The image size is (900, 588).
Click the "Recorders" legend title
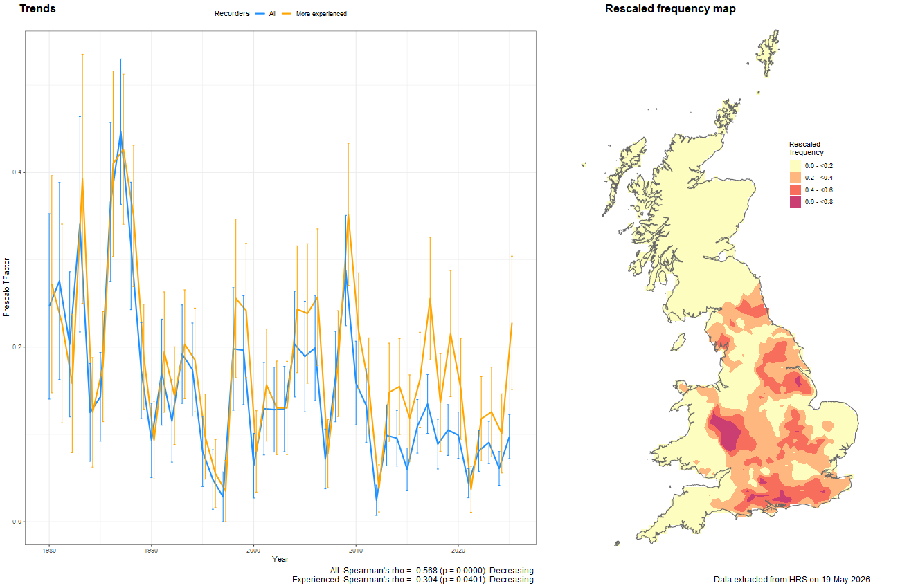[232, 14]
